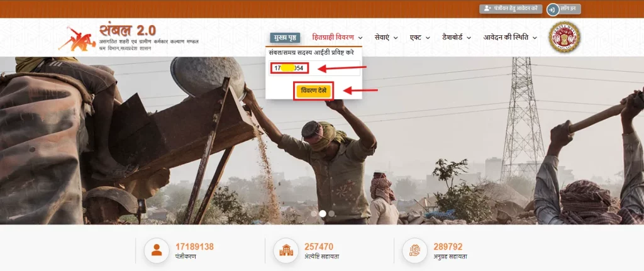644x271 pixels.
Task: Select the first carousel slide dot
Action: click(x=314, y=214)
